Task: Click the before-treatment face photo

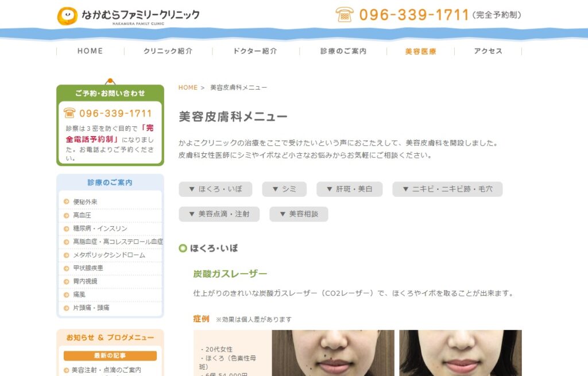Action: pyautogui.click(x=333, y=352)
